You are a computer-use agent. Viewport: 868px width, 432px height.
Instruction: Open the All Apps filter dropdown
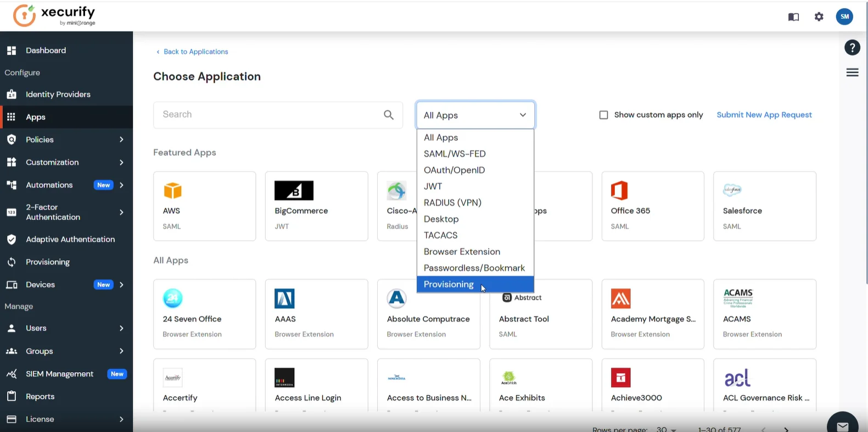coord(475,115)
